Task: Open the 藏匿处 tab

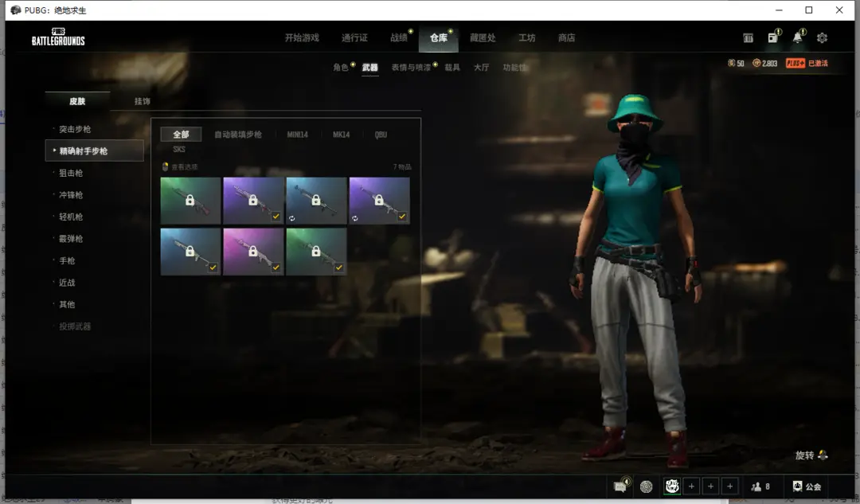Action: (483, 38)
